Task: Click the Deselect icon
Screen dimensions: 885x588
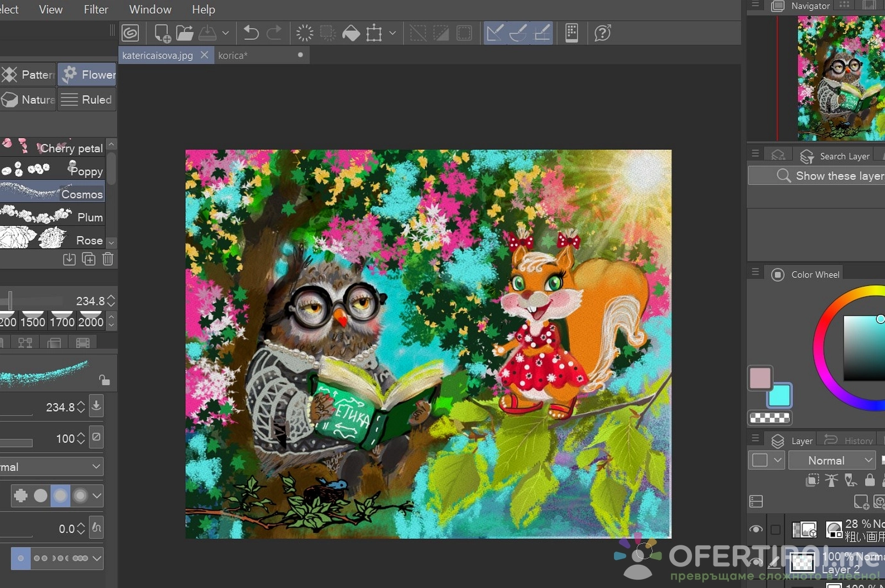Action: [418, 33]
